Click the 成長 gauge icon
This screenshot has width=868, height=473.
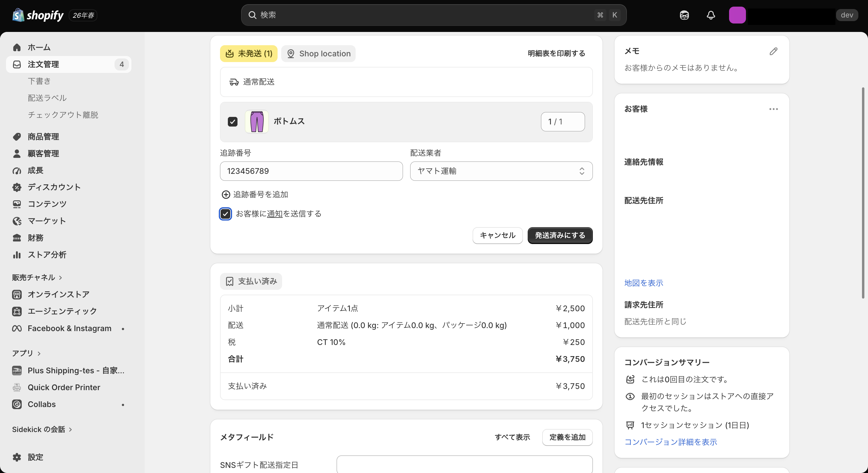(17, 171)
